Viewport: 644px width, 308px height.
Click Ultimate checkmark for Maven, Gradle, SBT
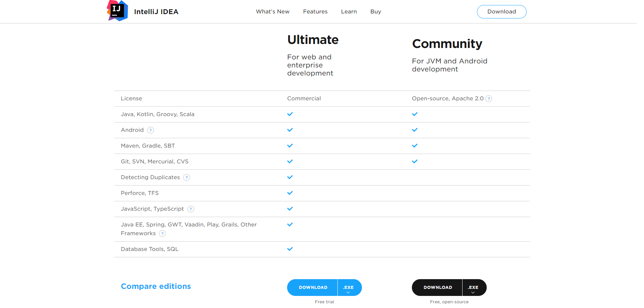[290, 146]
